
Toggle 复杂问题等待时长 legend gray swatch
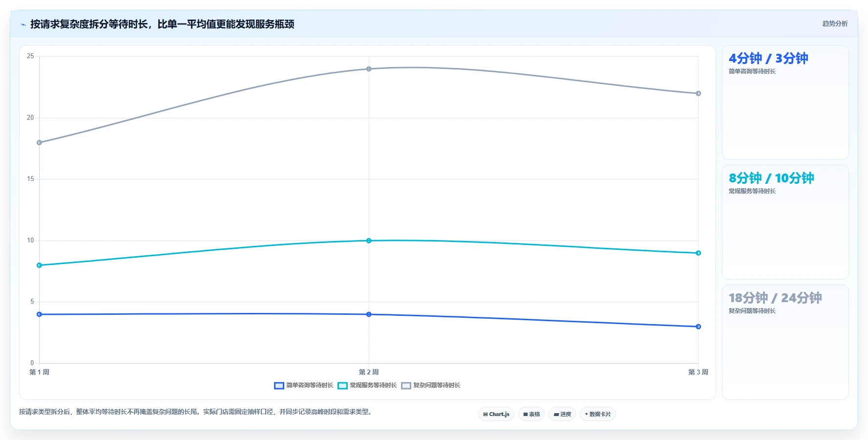click(406, 386)
